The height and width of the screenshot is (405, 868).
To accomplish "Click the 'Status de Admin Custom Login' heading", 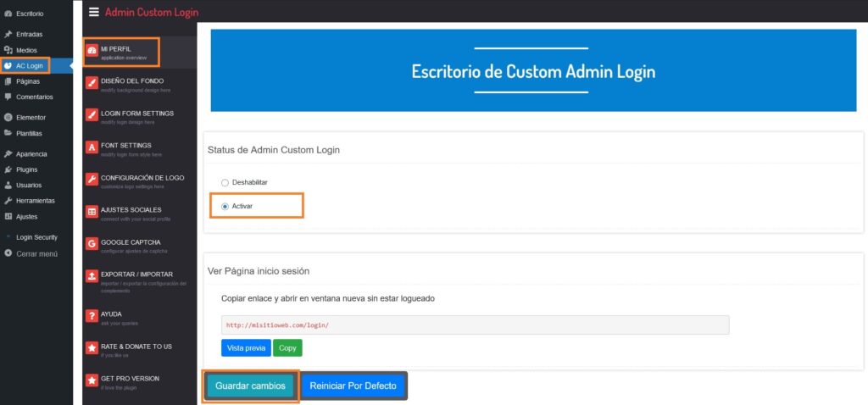I will (274, 150).
